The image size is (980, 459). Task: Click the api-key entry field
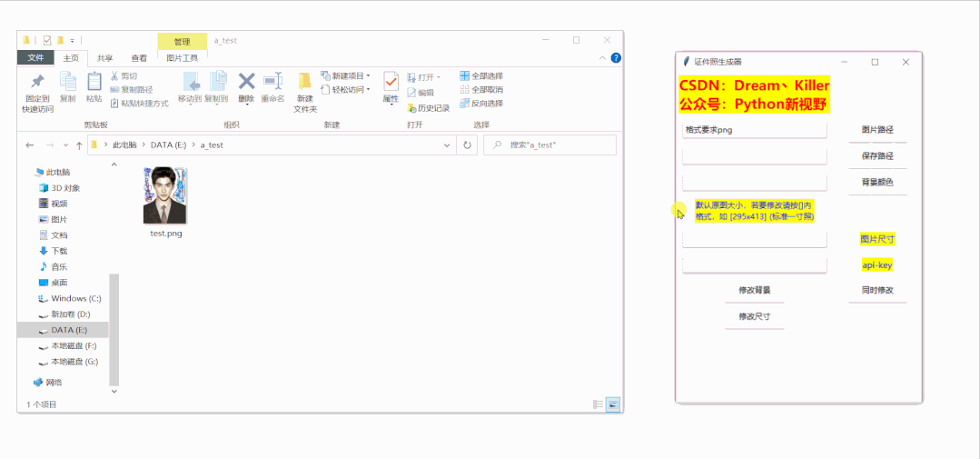coord(755,265)
